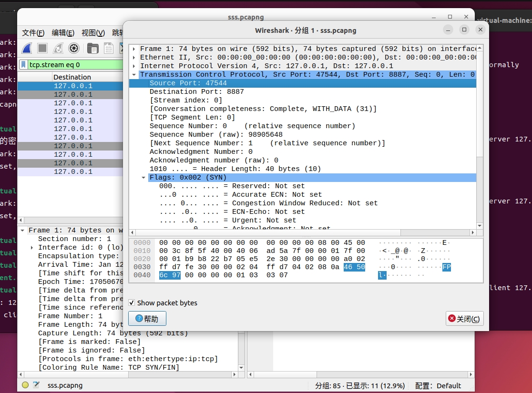Select Sequence Number (raw): 98905648 row
Viewport: 532px width, 393px height.
pos(303,134)
